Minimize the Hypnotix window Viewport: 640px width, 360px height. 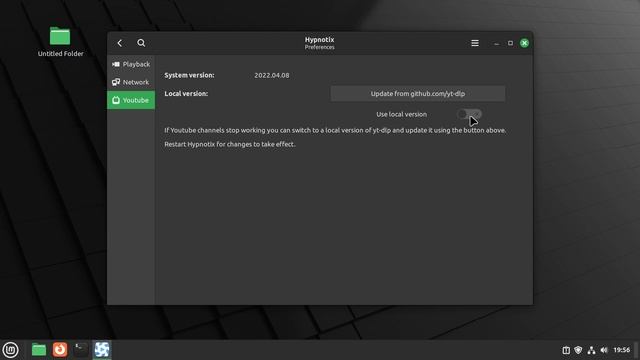pyautogui.click(x=496, y=43)
